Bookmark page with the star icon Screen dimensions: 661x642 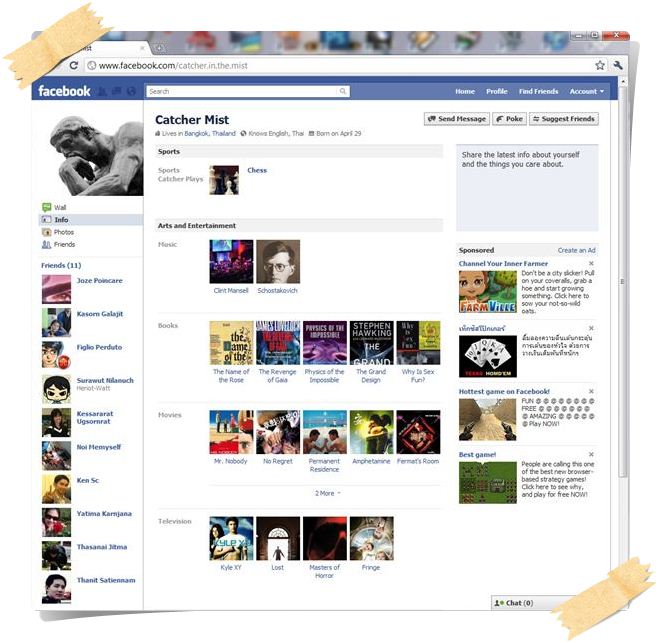[599, 65]
